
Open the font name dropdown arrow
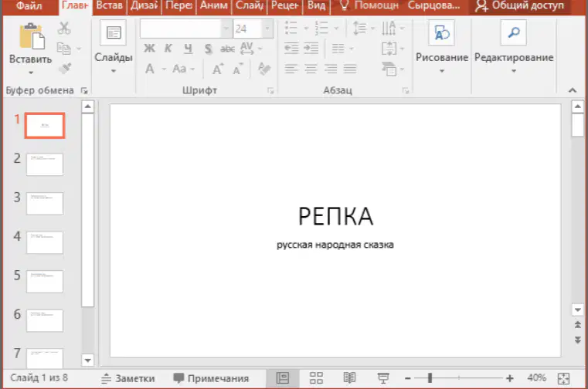[x=226, y=29]
